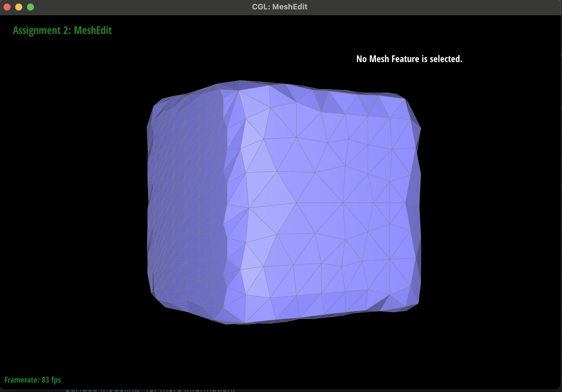Click the "No Mesh Feature is selected." message
Screen dimensions: 562x392
click(x=409, y=59)
